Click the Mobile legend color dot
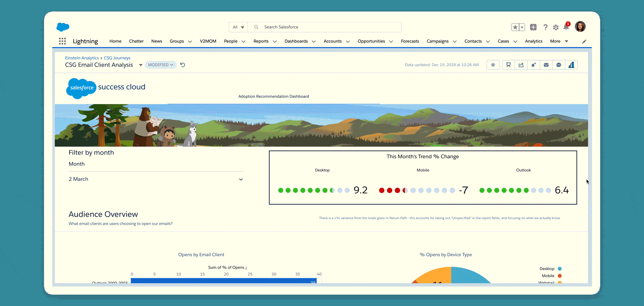 [x=560, y=276]
